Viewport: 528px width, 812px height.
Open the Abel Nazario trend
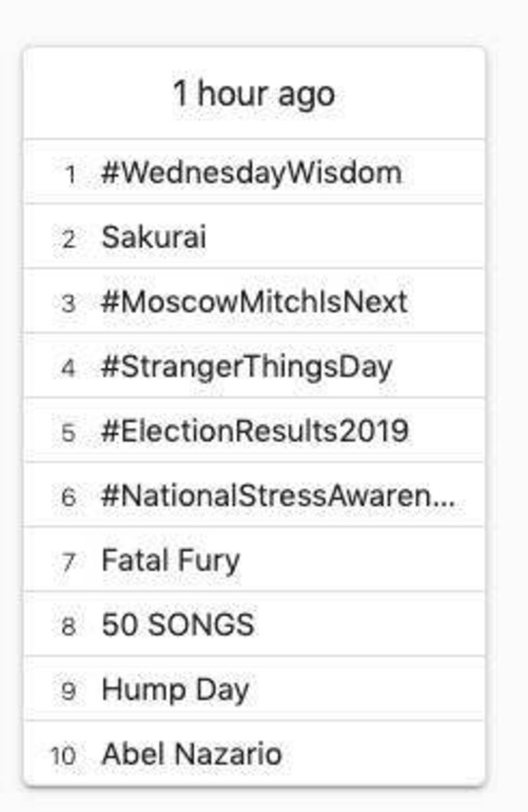click(x=191, y=754)
